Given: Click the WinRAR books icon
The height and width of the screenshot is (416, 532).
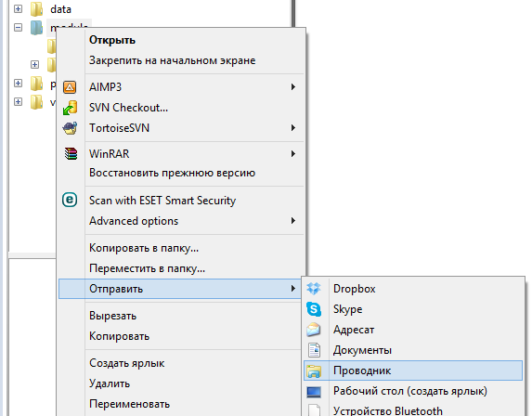Looking at the screenshot, I should pos(71,154).
